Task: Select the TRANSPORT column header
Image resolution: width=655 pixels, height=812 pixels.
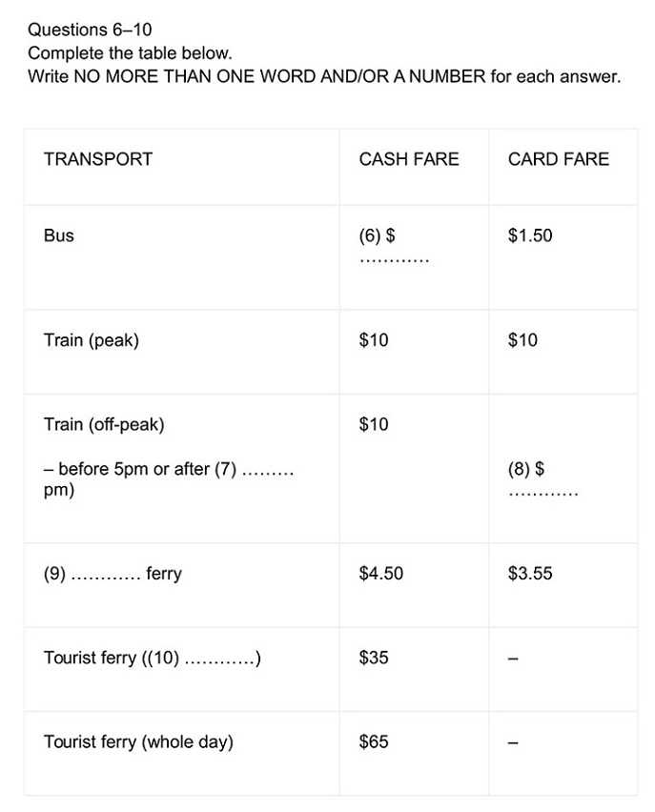Action: pyautogui.click(x=98, y=159)
